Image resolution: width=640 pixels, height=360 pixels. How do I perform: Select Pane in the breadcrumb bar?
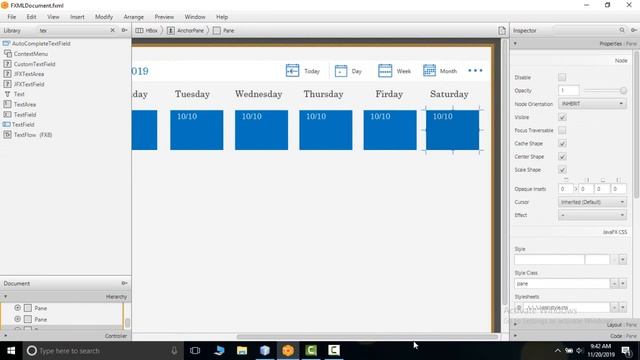point(224,31)
